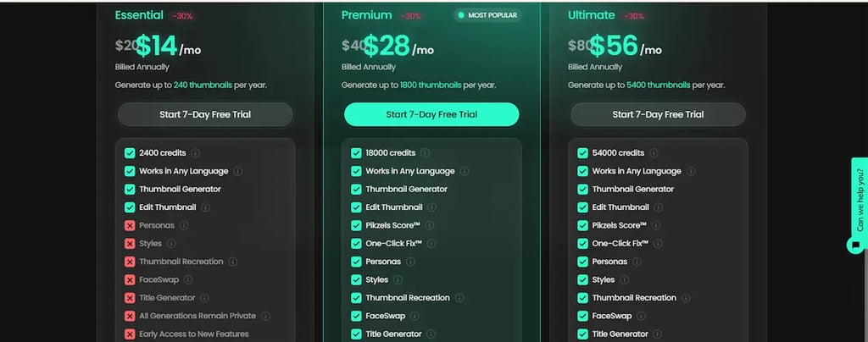
Task: Click the MOST POPULAR badge
Action: coord(487,15)
